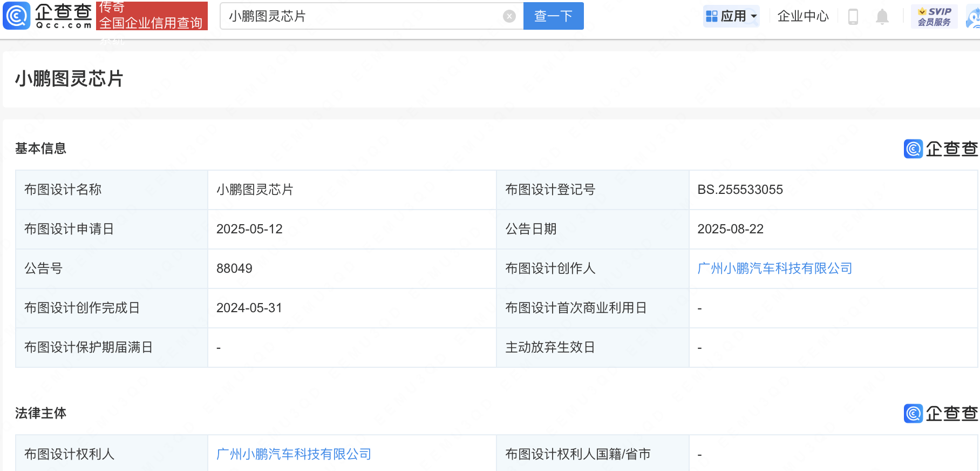Click the 布图设计申请日 label cell
The image size is (980, 471).
(112, 229)
